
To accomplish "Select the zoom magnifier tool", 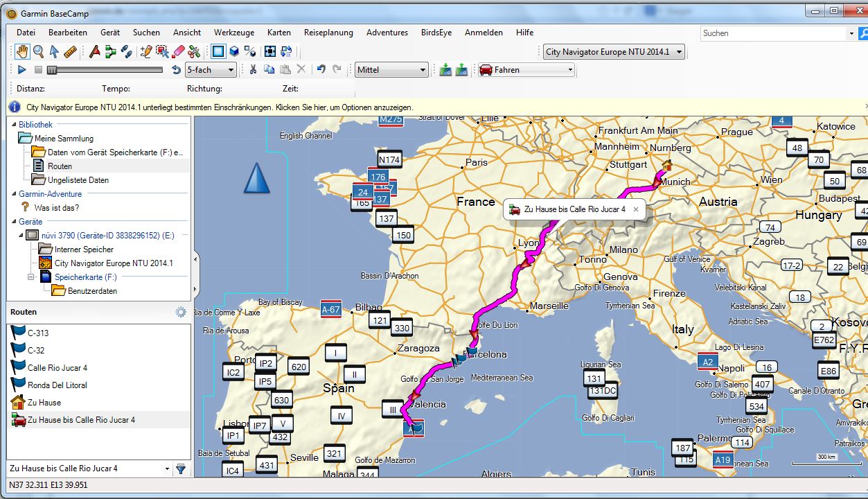I will [x=39, y=51].
